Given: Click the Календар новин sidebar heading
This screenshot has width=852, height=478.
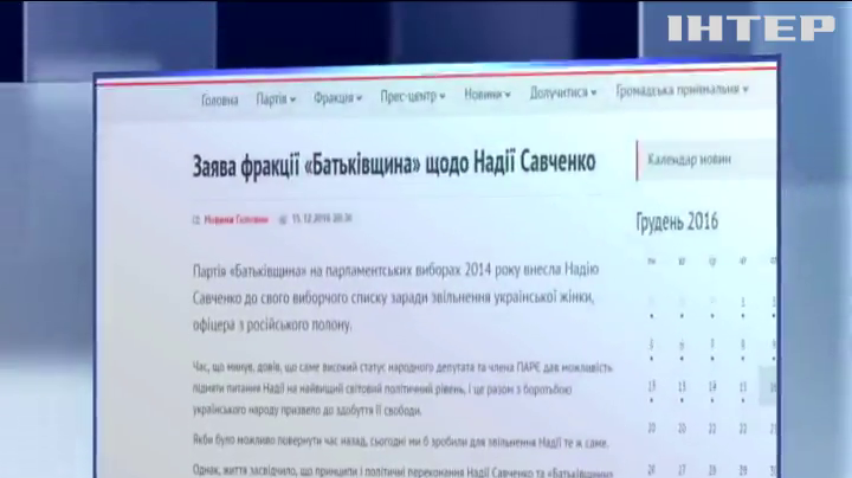Looking at the screenshot, I should pos(689,160).
